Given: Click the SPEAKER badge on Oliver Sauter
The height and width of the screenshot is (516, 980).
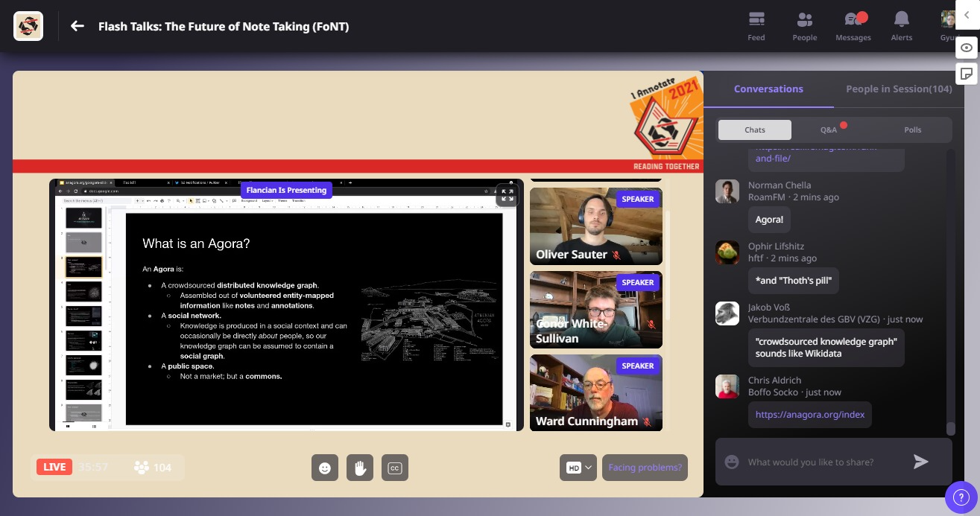Looking at the screenshot, I should (x=638, y=199).
